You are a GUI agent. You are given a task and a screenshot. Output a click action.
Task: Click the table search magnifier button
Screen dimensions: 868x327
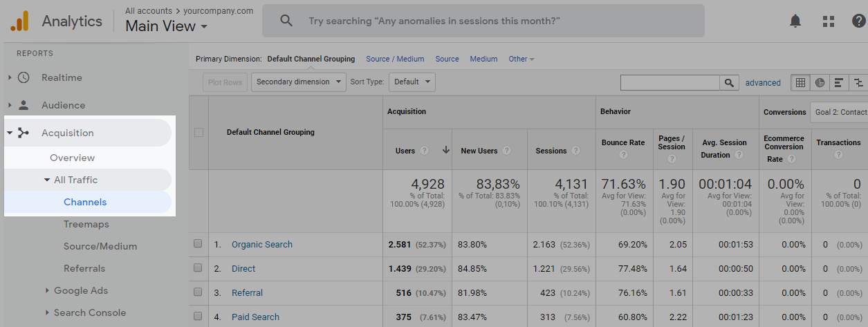click(729, 83)
